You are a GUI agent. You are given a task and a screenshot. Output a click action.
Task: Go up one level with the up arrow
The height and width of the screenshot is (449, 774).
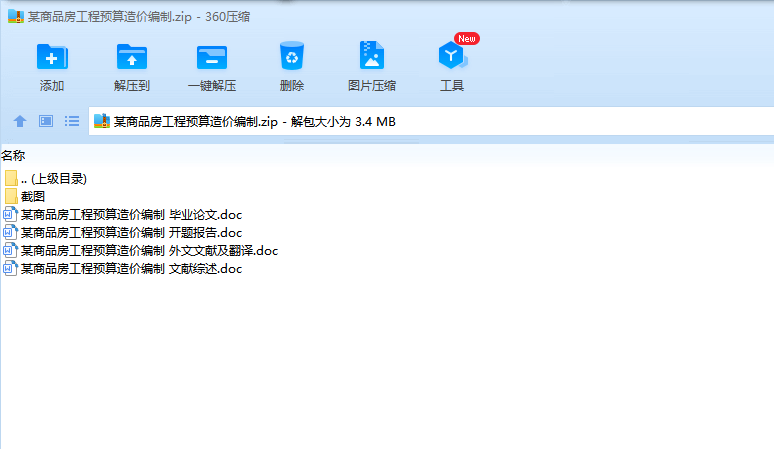pos(20,121)
